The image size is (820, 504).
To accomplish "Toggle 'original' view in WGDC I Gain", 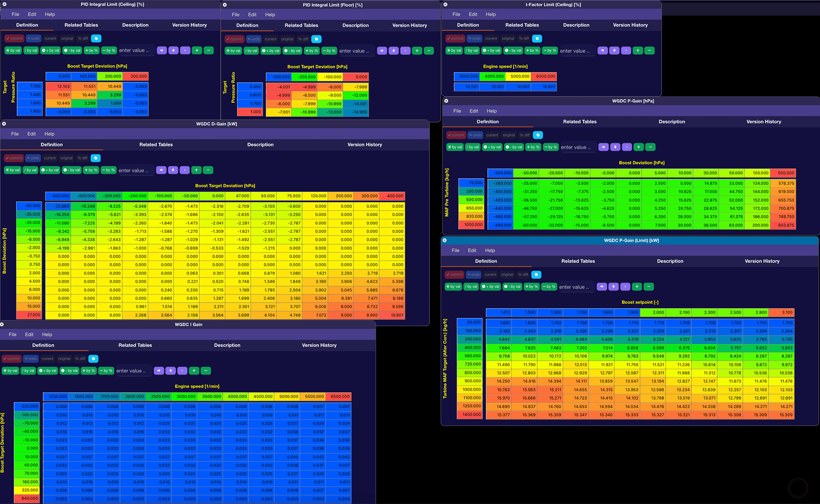I will click(x=64, y=359).
